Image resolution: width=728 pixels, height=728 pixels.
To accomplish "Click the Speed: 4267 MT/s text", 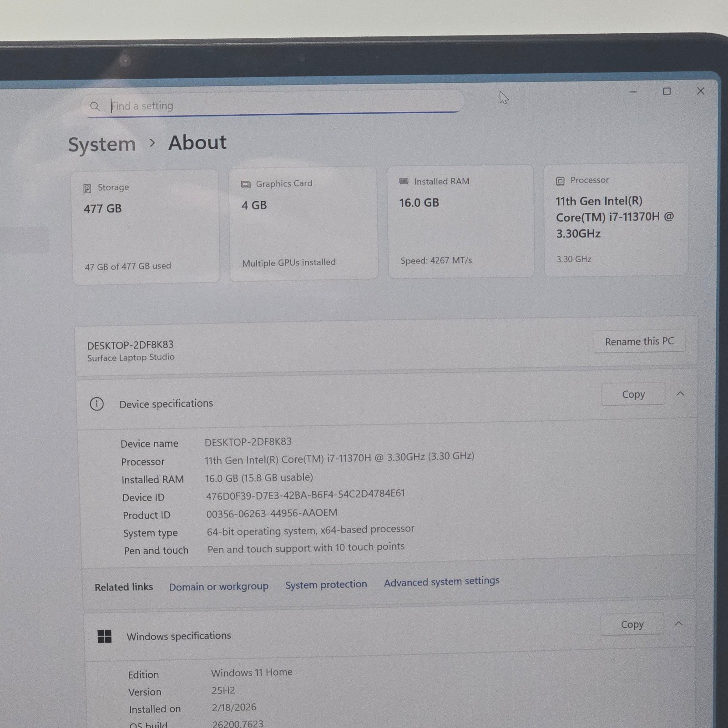I will pyautogui.click(x=436, y=261).
